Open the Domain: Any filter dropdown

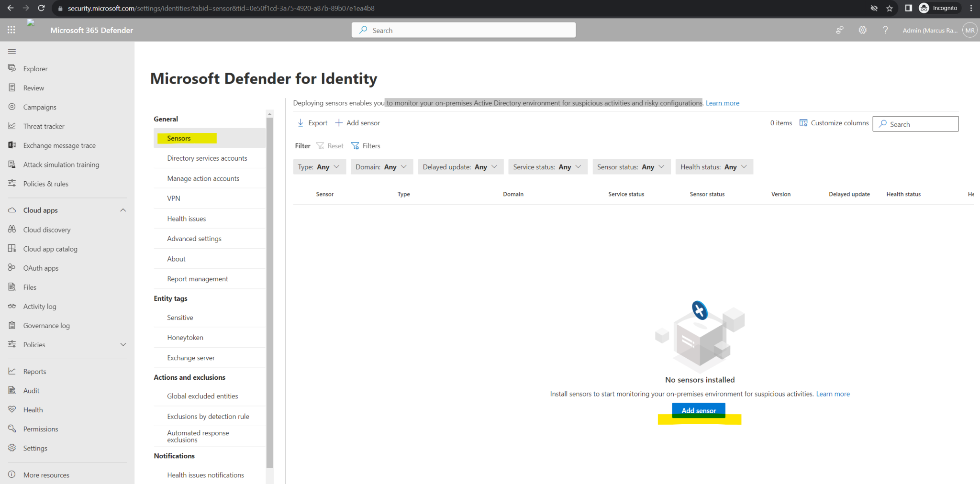(x=381, y=167)
